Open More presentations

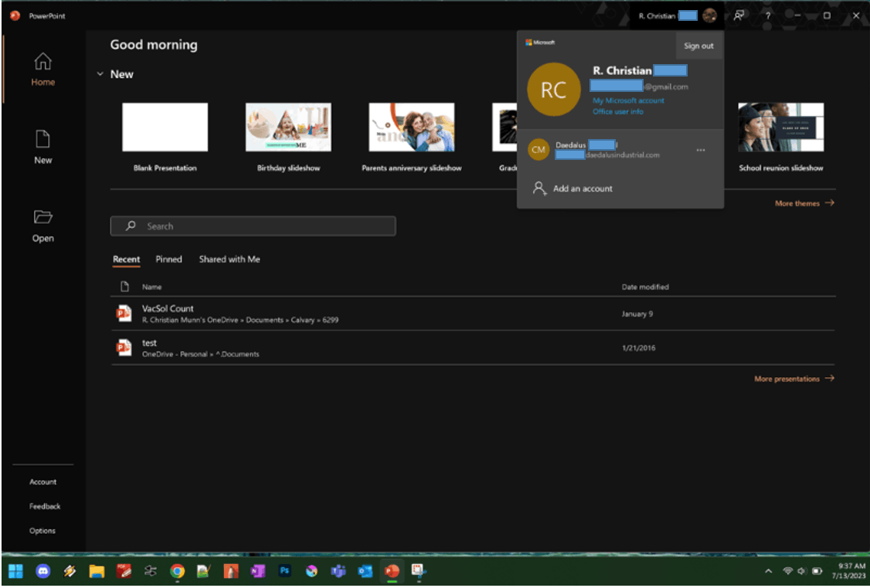pos(787,379)
